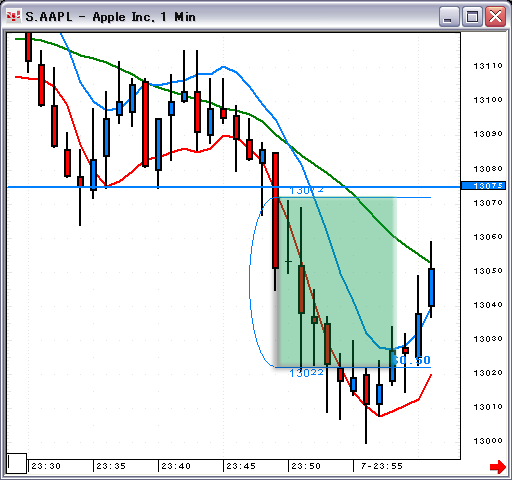Click the 23:35 time axis label
This screenshot has height=480, width=512.
click(111, 466)
